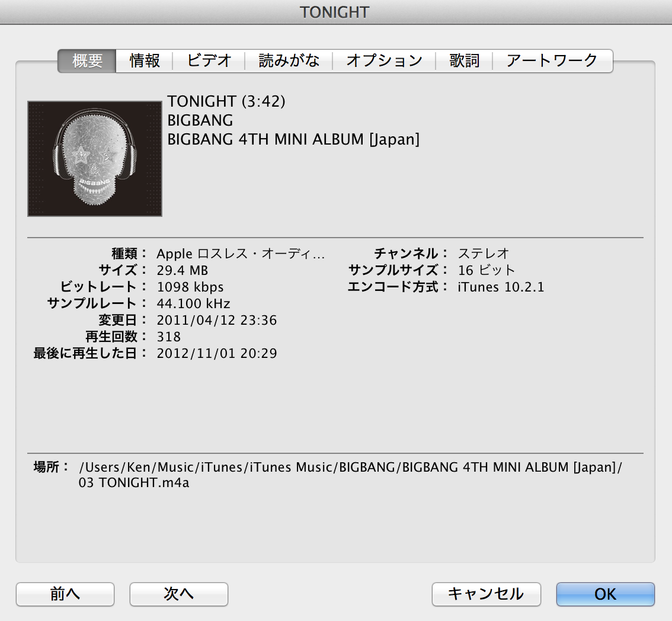Open the オプション tab

coord(384,61)
